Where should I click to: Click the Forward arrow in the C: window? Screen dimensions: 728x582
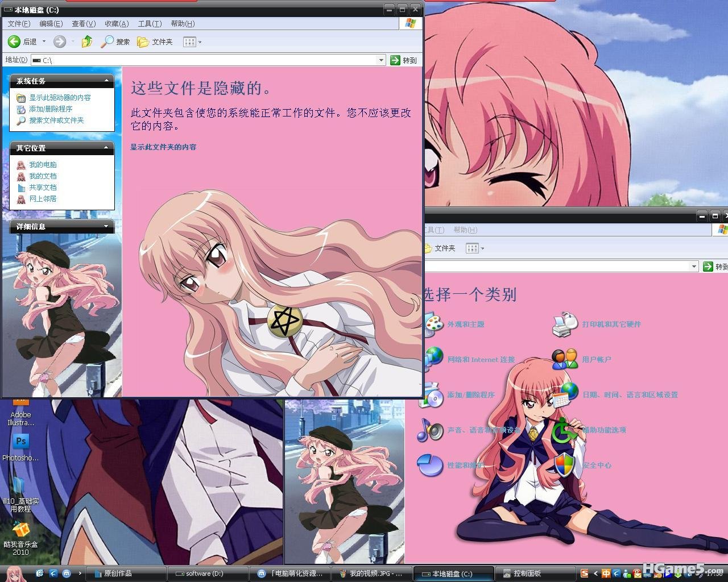click(x=59, y=41)
